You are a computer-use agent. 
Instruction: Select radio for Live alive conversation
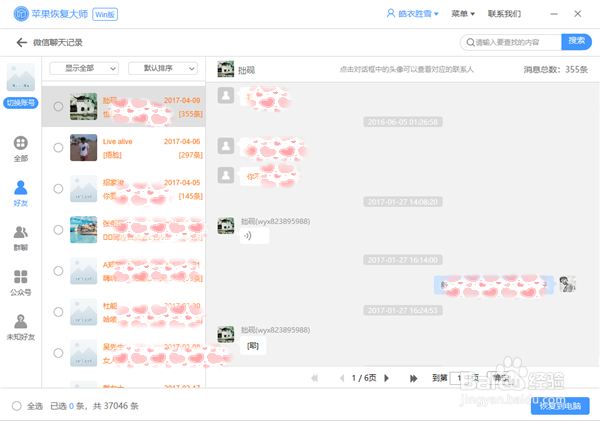click(58, 147)
